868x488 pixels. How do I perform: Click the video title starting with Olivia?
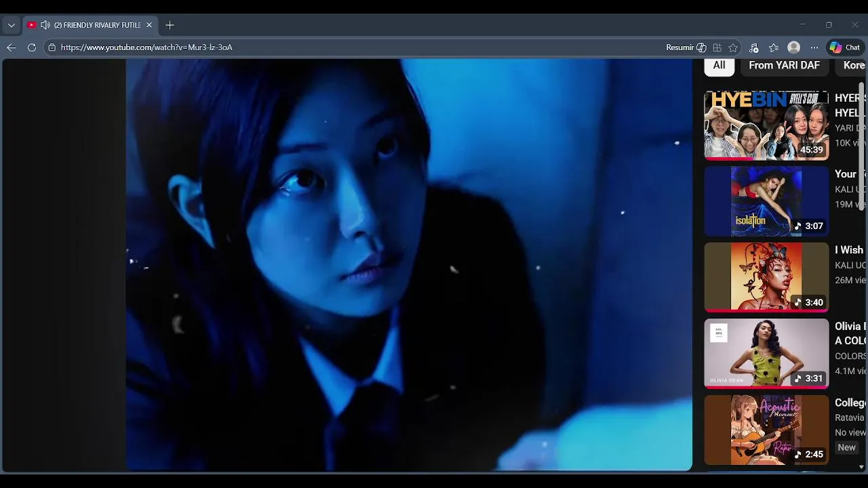coord(850,333)
